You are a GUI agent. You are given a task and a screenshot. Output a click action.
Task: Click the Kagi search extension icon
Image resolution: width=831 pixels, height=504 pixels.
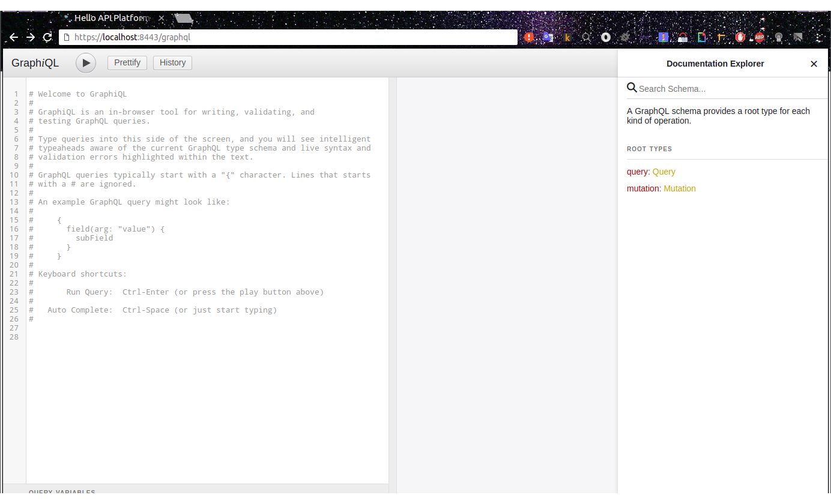tap(567, 37)
